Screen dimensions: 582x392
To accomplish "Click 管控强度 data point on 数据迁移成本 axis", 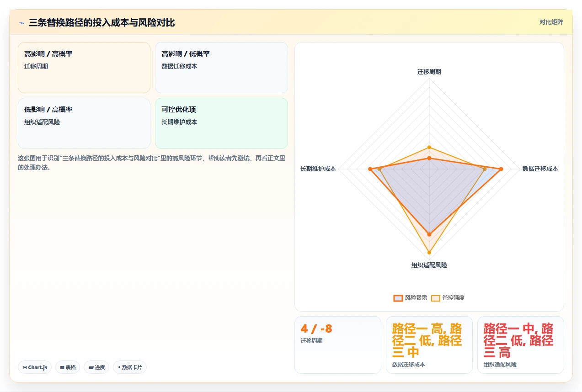I will tap(485, 169).
